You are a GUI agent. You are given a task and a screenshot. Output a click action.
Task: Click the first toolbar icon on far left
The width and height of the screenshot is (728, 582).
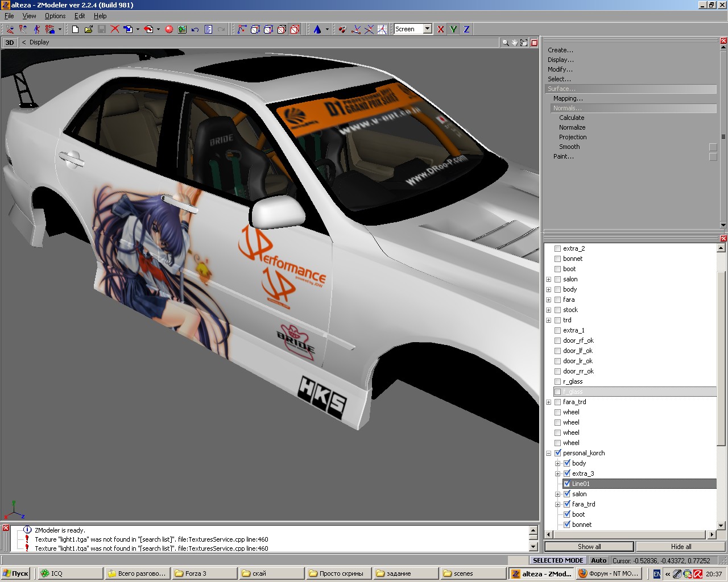coord(10,29)
